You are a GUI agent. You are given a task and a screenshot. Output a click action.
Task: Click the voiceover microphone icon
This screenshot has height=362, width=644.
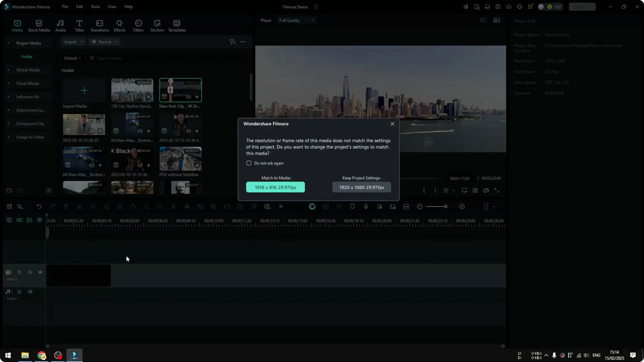[366, 207]
